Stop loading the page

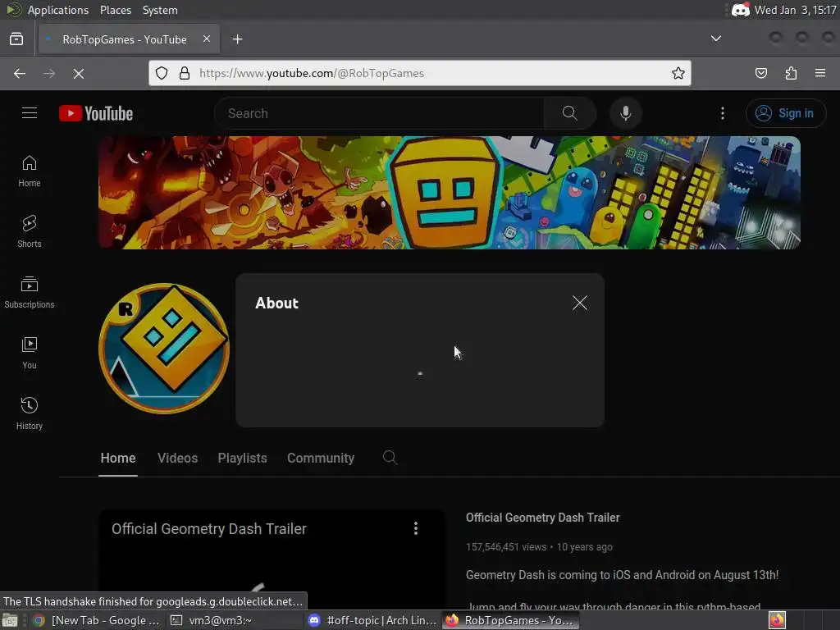tap(79, 73)
